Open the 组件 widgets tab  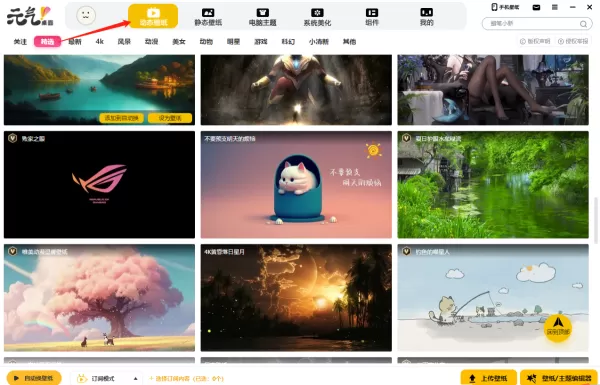pyautogui.click(x=372, y=17)
